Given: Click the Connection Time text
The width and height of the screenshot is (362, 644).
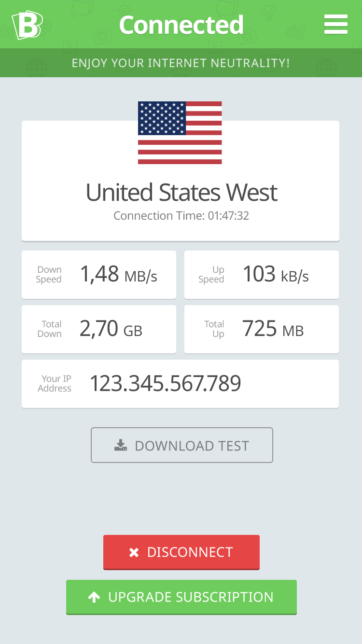Looking at the screenshot, I should (181, 216).
